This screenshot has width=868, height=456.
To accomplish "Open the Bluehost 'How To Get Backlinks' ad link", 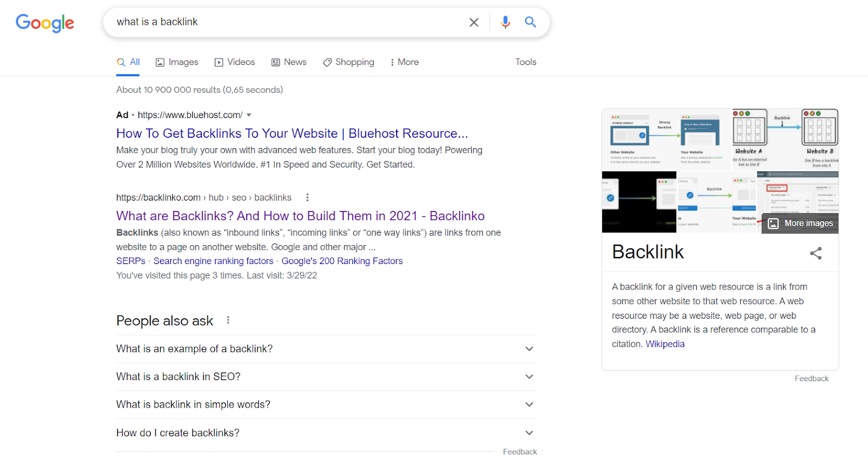I will click(292, 133).
